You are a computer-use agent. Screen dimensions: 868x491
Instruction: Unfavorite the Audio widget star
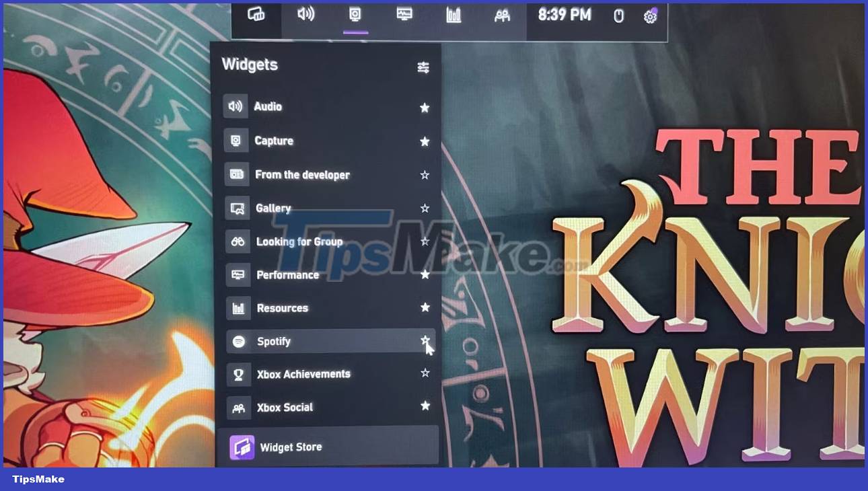click(x=425, y=107)
